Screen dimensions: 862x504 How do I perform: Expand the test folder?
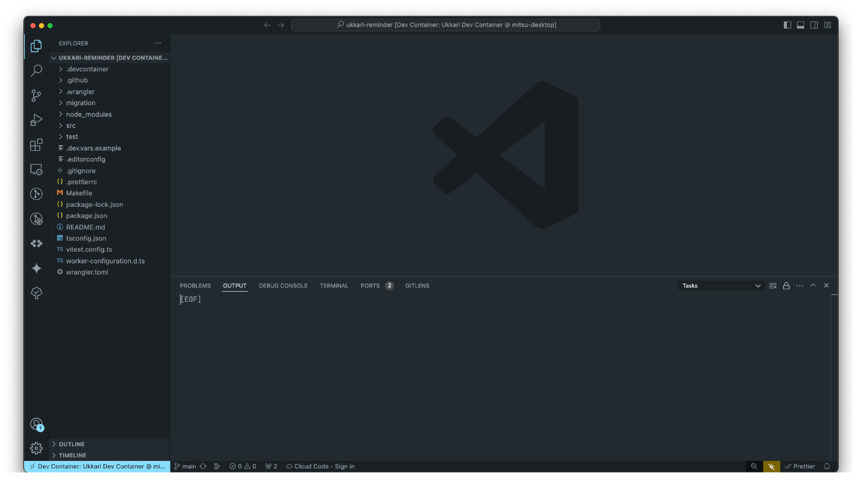(x=109, y=137)
